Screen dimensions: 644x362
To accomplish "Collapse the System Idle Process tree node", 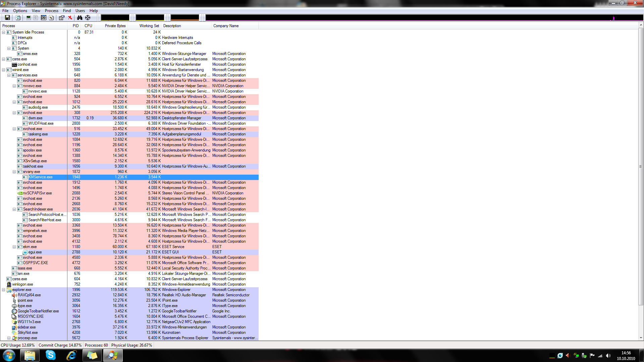I will tap(4, 32).
